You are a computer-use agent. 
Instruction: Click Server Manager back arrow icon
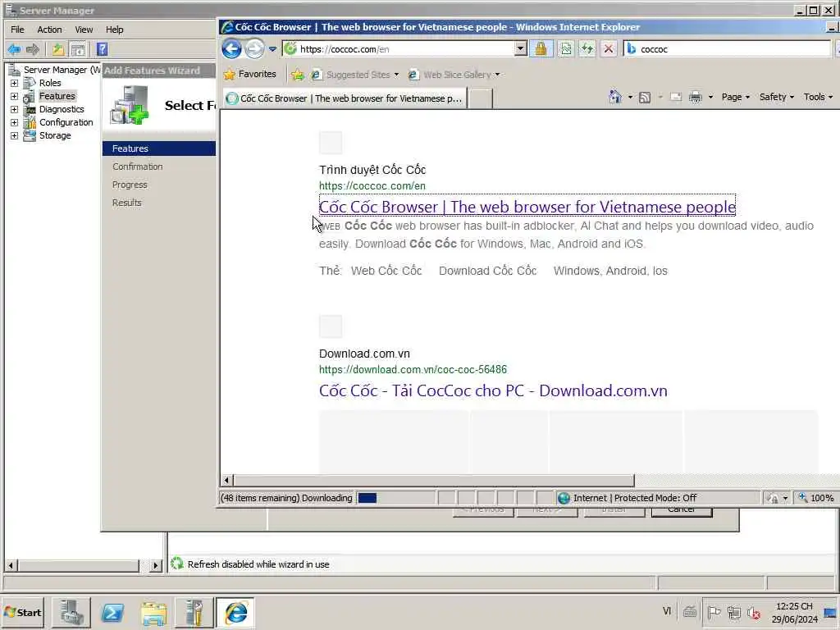click(15, 50)
